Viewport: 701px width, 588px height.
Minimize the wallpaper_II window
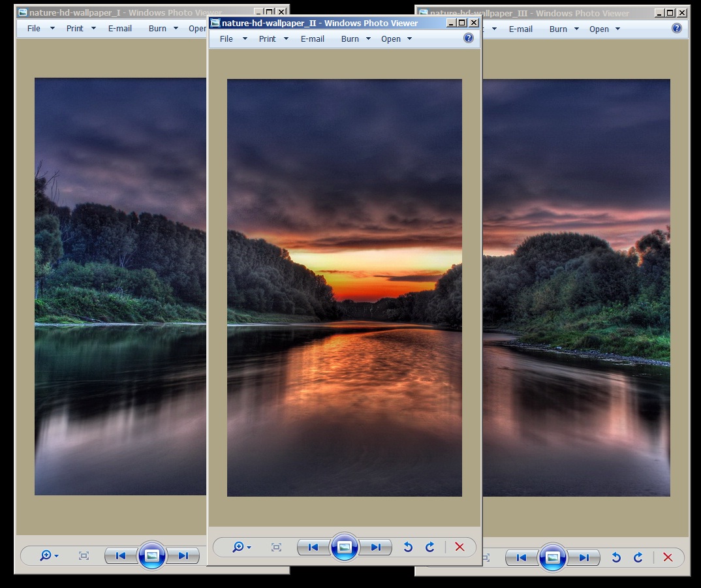(x=452, y=23)
